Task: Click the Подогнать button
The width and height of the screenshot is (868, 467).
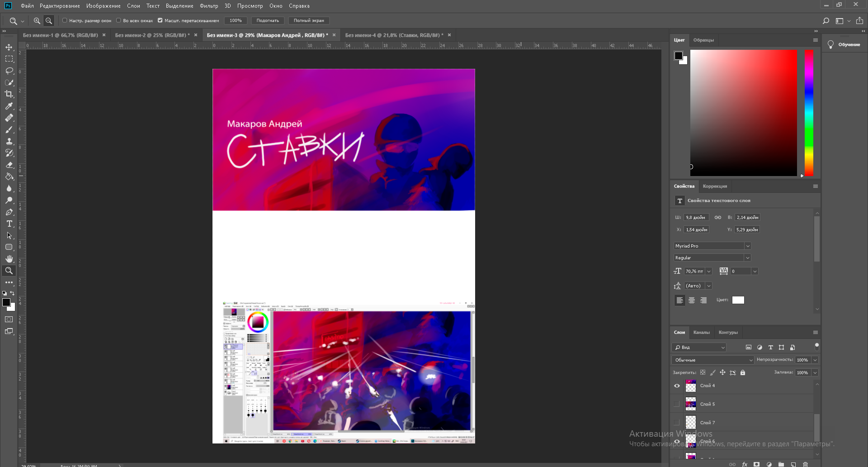Action: [x=268, y=21]
